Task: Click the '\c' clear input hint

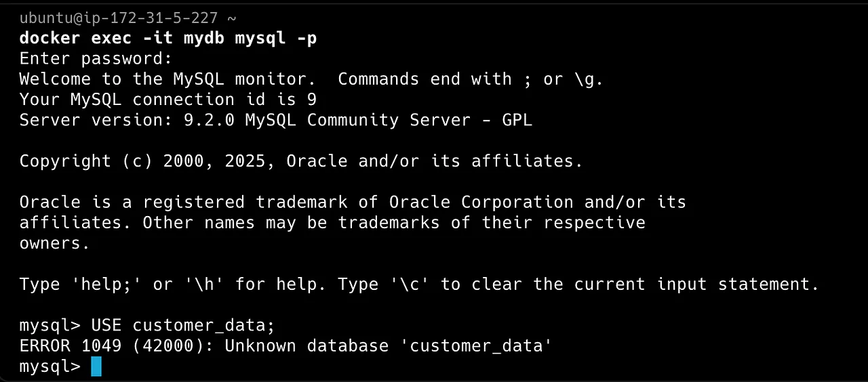Action: click(410, 284)
